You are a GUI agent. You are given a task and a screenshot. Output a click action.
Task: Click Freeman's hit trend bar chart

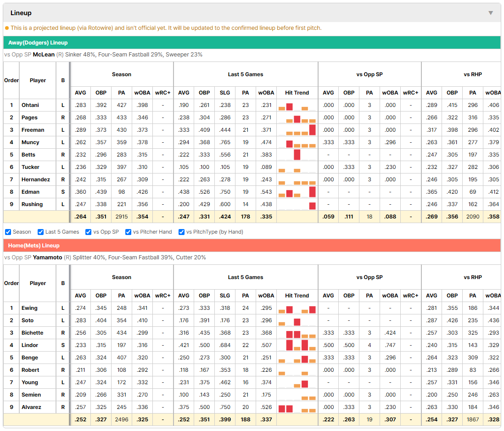click(297, 130)
